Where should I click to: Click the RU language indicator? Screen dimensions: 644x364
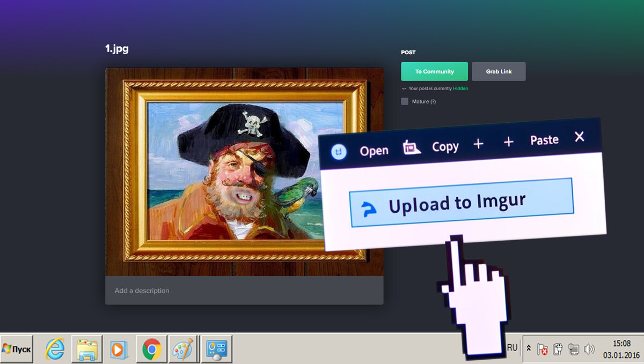pyautogui.click(x=512, y=347)
